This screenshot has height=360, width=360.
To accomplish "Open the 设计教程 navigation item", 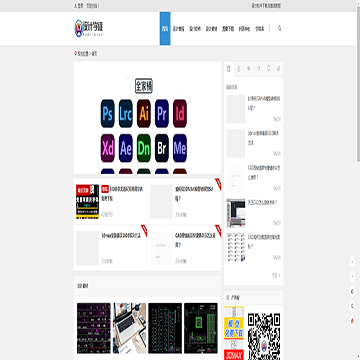I will click(178, 29).
